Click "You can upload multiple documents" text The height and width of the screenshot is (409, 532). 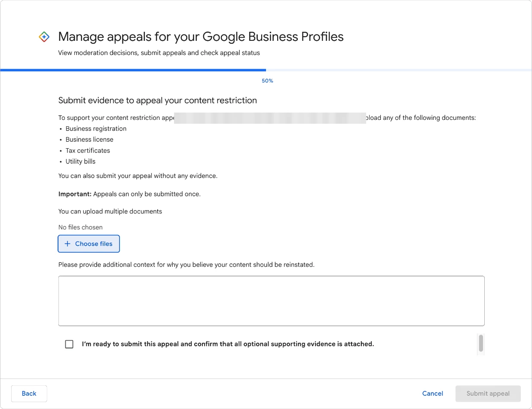pyautogui.click(x=110, y=211)
